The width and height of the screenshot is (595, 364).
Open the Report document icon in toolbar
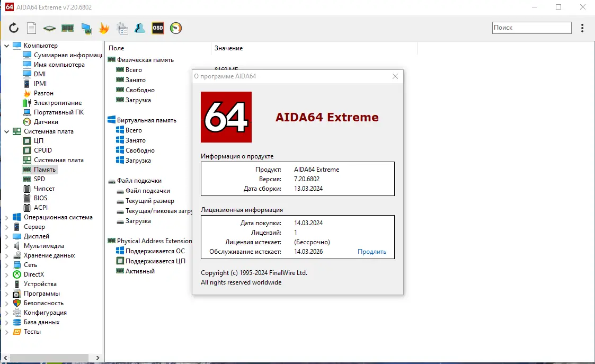click(x=31, y=28)
